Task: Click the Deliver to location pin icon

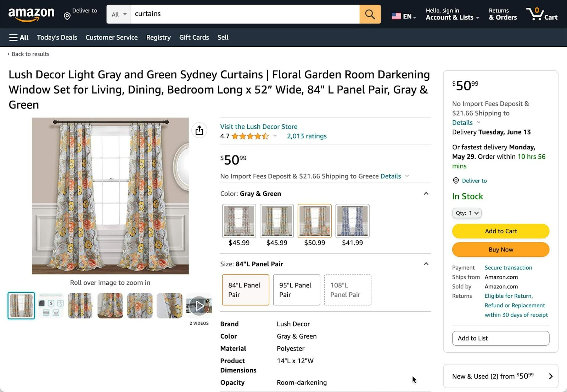Action: 67,15
